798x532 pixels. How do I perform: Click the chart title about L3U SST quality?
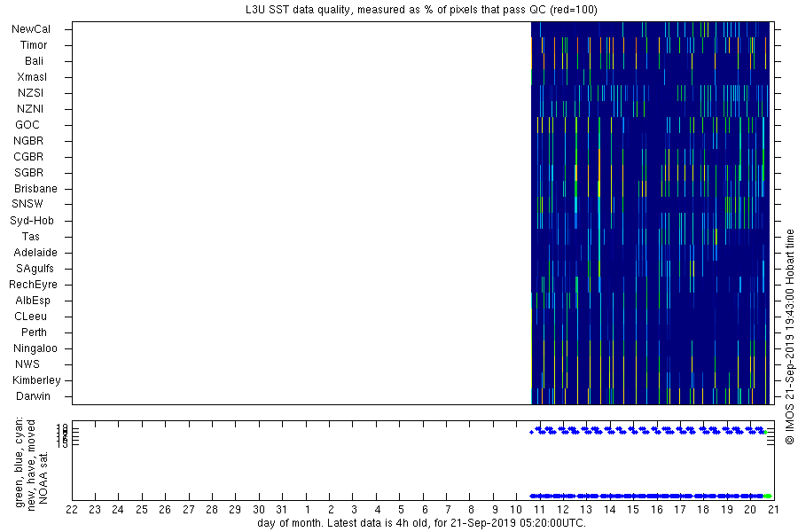pyautogui.click(x=421, y=10)
